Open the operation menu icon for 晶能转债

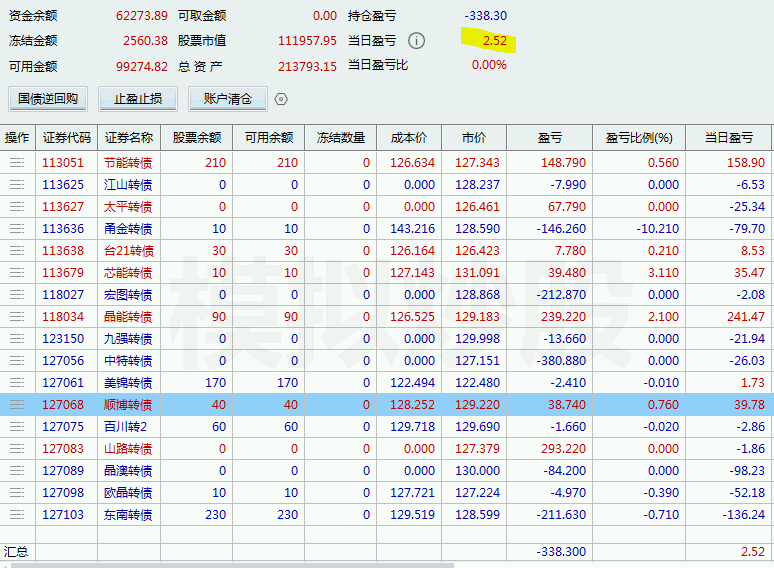click(17, 317)
